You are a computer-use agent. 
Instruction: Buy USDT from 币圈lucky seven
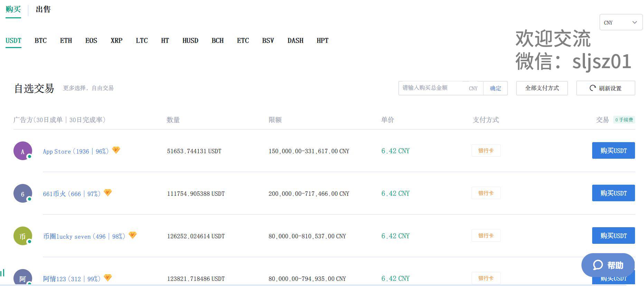613,236
